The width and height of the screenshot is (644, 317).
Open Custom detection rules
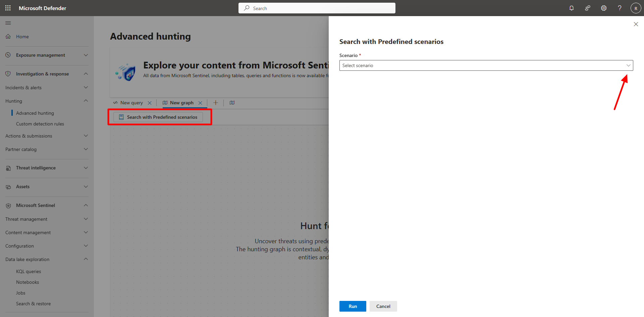(40, 124)
